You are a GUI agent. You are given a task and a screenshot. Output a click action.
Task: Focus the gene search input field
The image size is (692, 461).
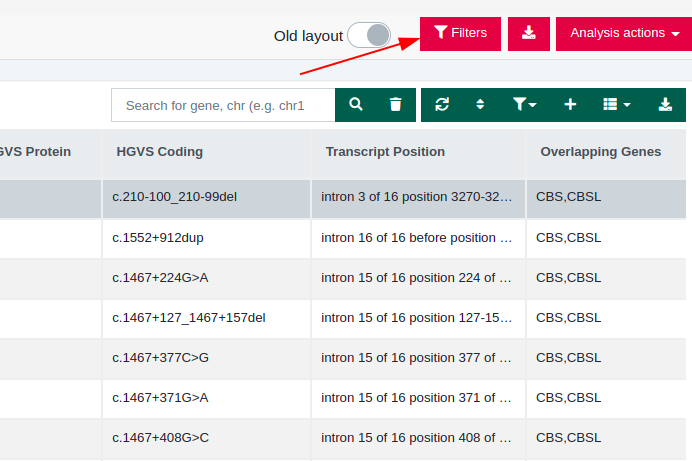click(223, 105)
